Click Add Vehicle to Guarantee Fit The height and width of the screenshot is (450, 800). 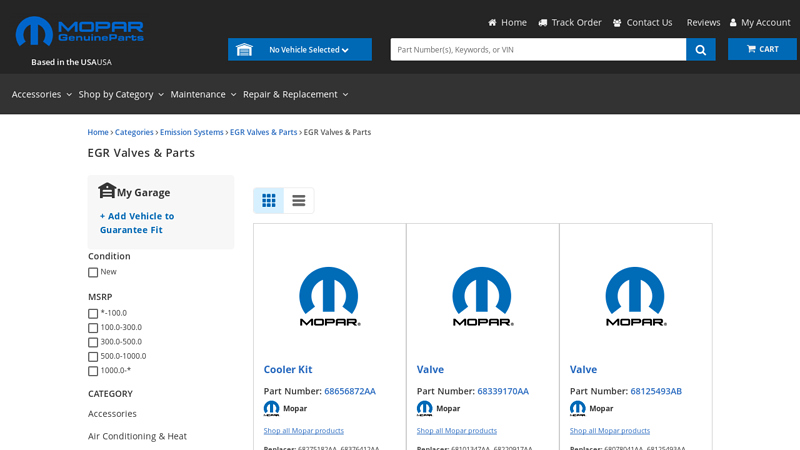click(137, 222)
